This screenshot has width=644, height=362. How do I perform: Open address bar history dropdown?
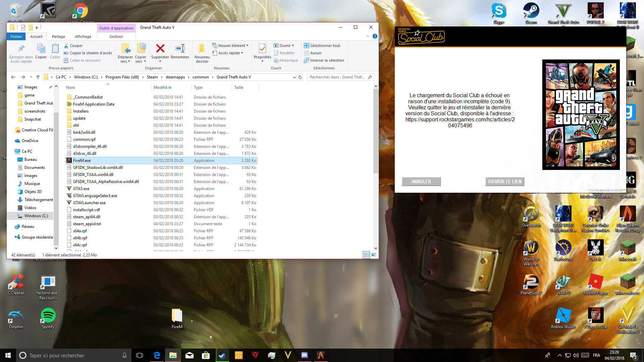pos(294,77)
